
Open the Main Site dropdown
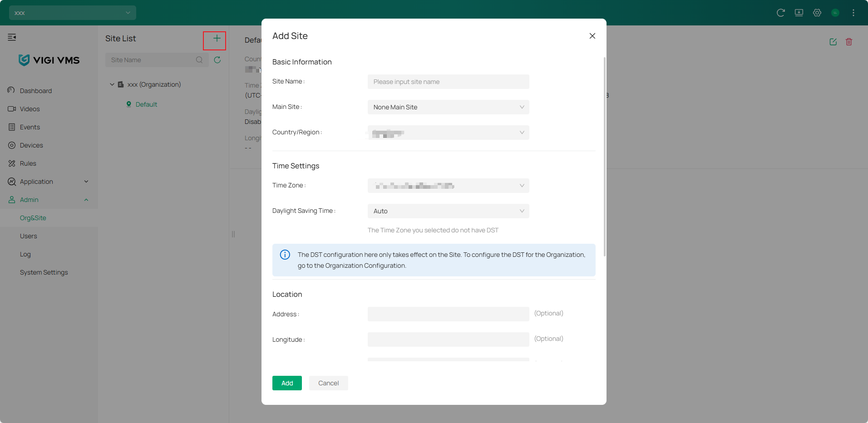pyautogui.click(x=449, y=107)
